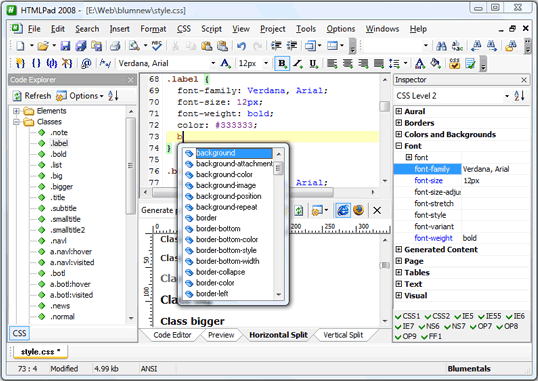Image resolution: width=538 pixels, height=381 pixels.
Task: Click the background fill paint bucket icon
Action: pyautogui.click(x=435, y=64)
